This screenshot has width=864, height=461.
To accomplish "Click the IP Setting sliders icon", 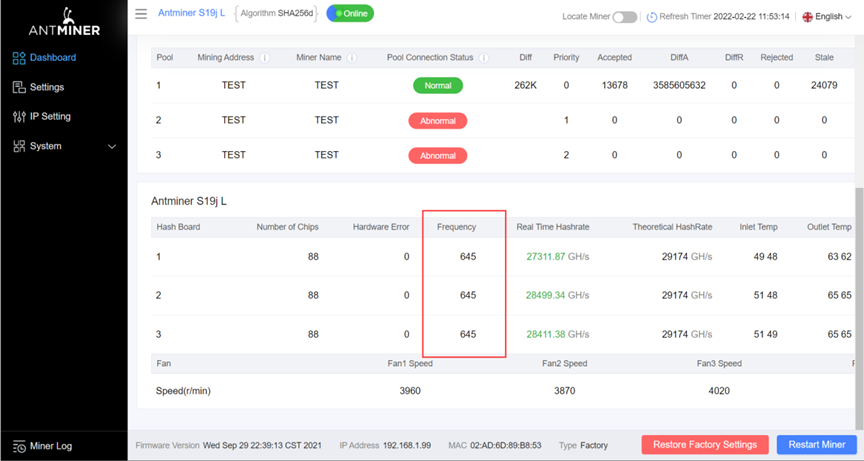I will point(18,117).
